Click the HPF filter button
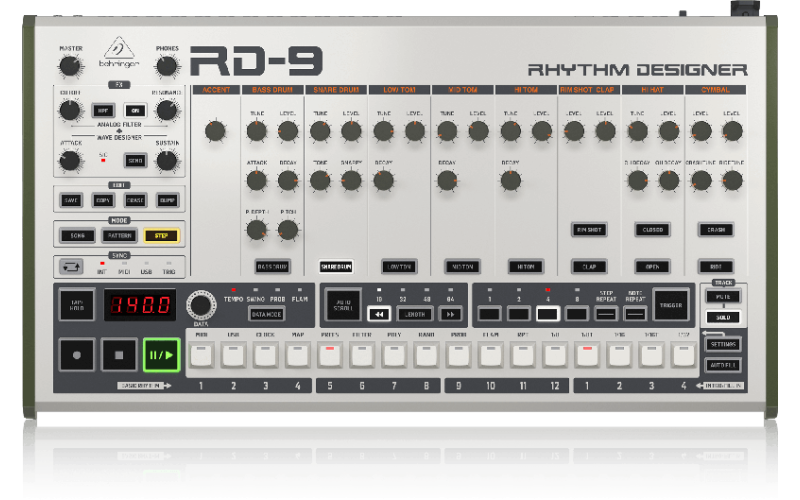800x500 pixels. [x=103, y=111]
